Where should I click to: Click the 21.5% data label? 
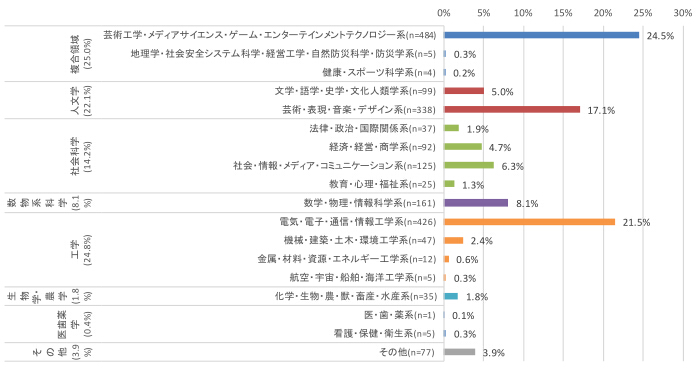[x=636, y=223]
